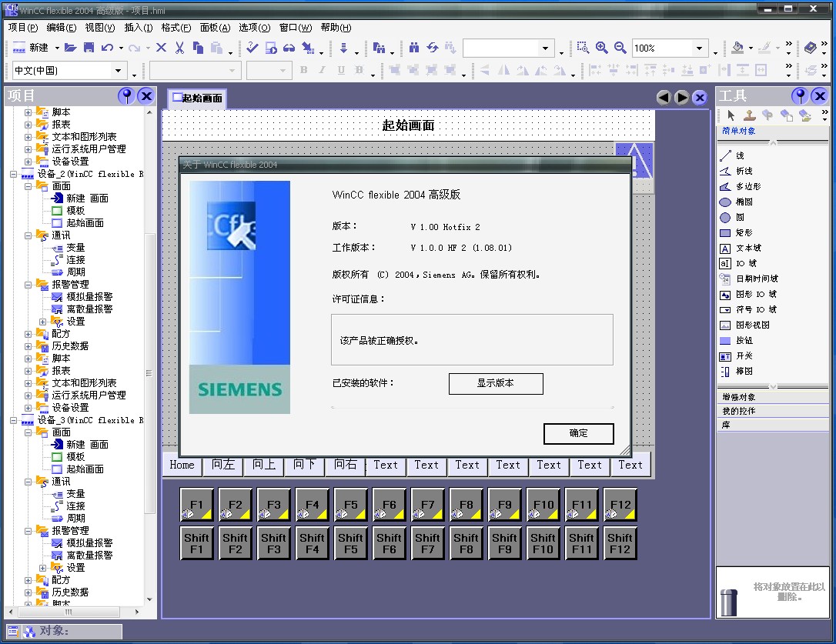Viewport: 836px width, 644px height.
Task: Click the Save icon in the toolbar
Action: point(89,48)
